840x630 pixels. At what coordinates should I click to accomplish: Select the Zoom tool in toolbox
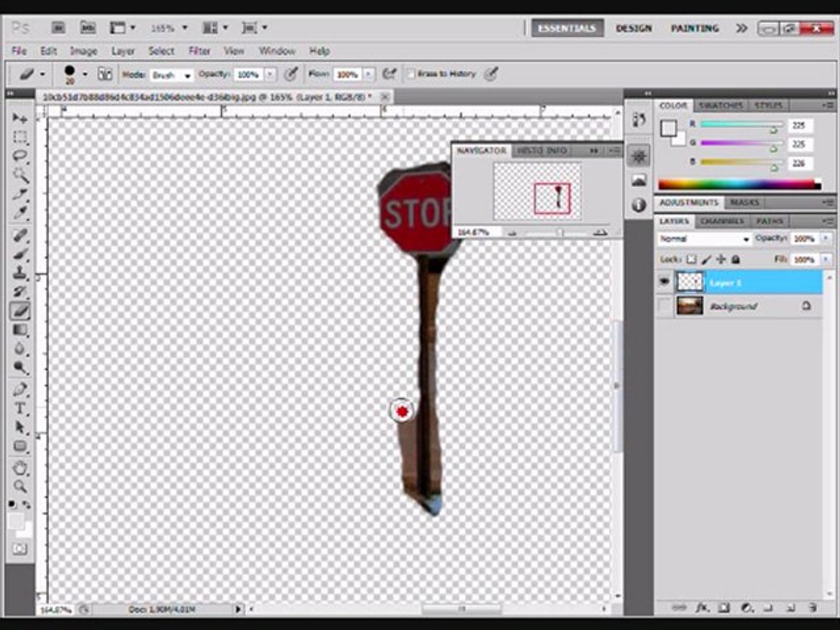point(20,486)
